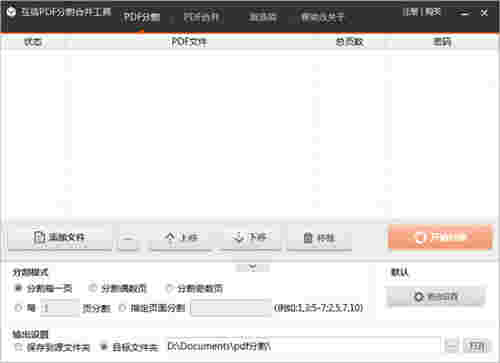Screen dimensions: 500x363
Task: Click the total pages column header
Action: pos(349,42)
